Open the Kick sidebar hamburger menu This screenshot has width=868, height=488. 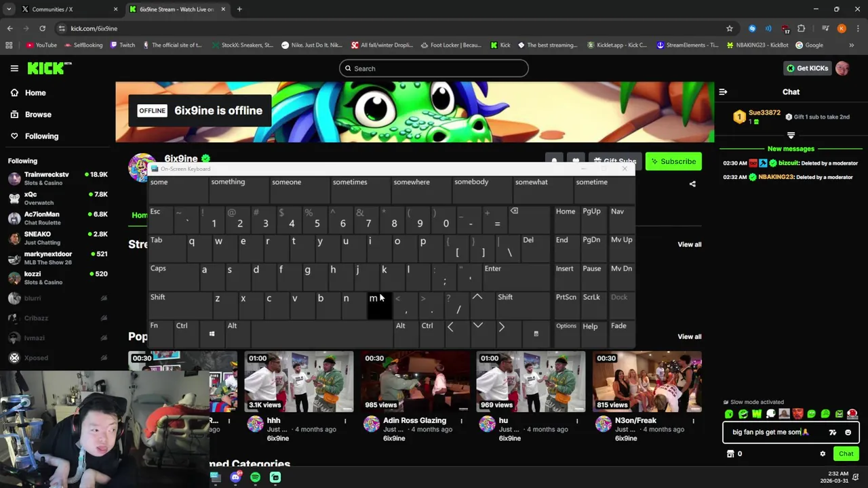tap(14, 68)
